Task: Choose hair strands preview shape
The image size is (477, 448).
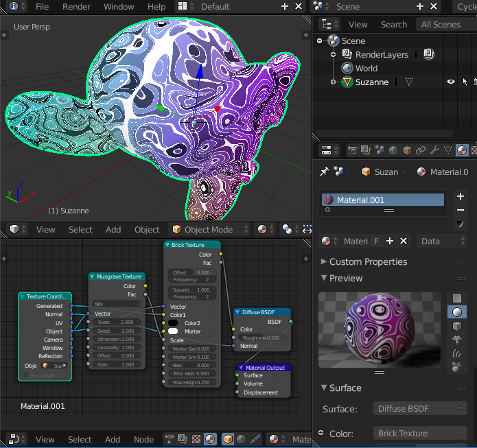Action: [x=457, y=353]
